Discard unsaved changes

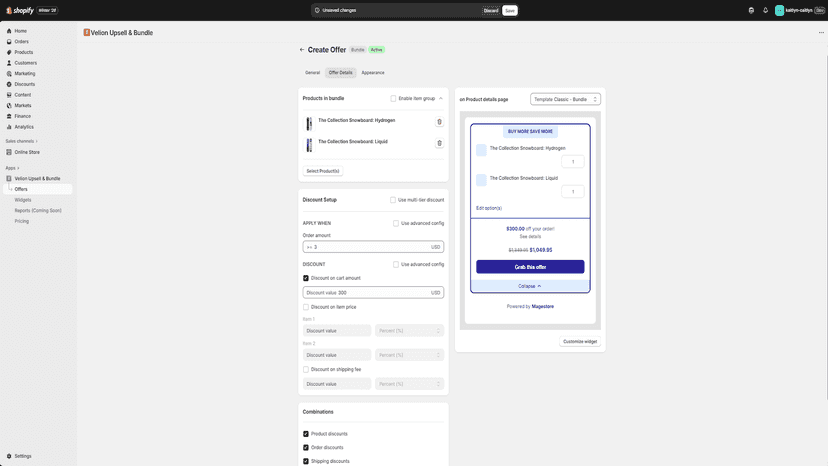[x=491, y=11]
